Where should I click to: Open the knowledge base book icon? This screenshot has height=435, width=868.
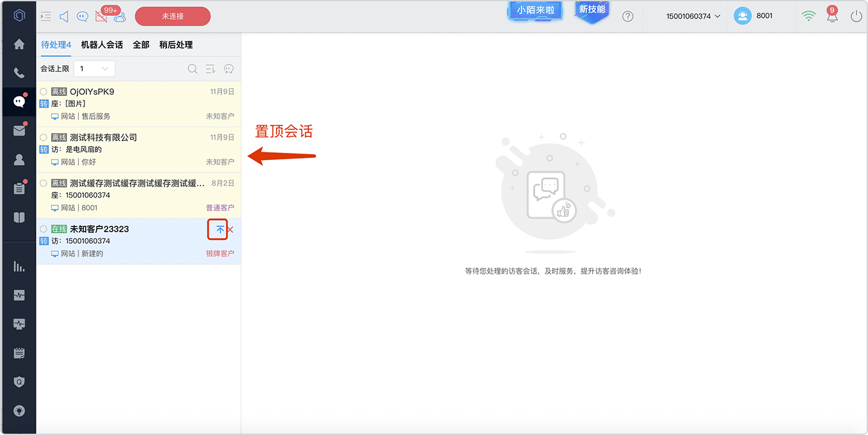click(19, 217)
